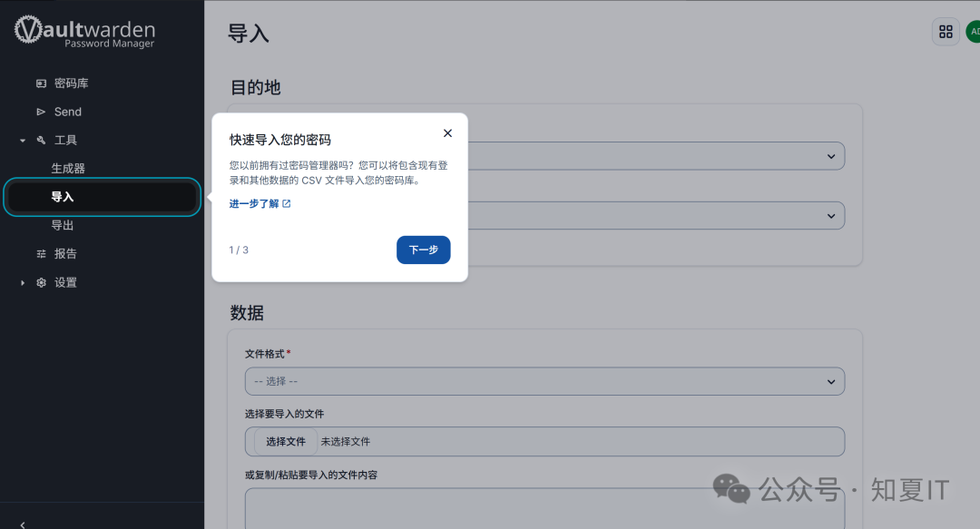
Task: Click the paste file contents text area
Action: point(544,508)
